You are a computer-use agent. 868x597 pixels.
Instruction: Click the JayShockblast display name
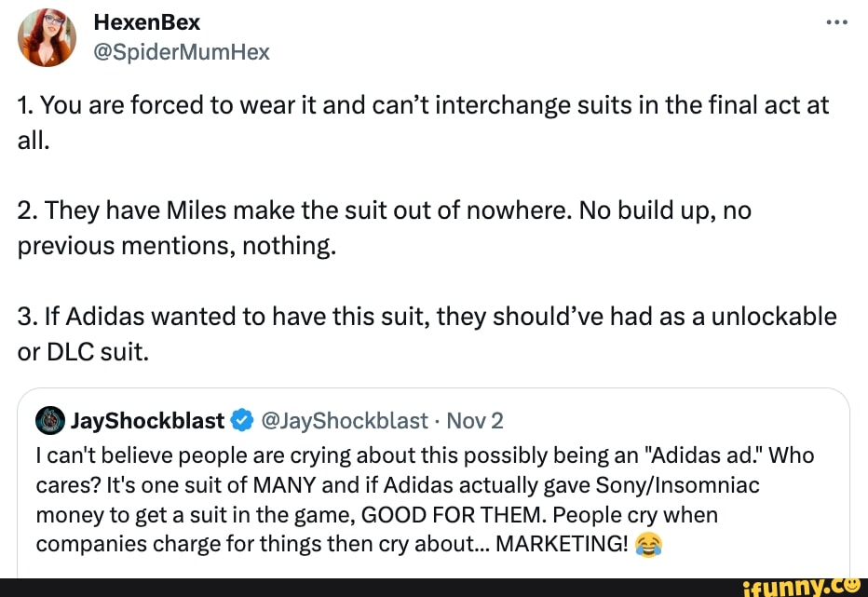click(x=147, y=420)
